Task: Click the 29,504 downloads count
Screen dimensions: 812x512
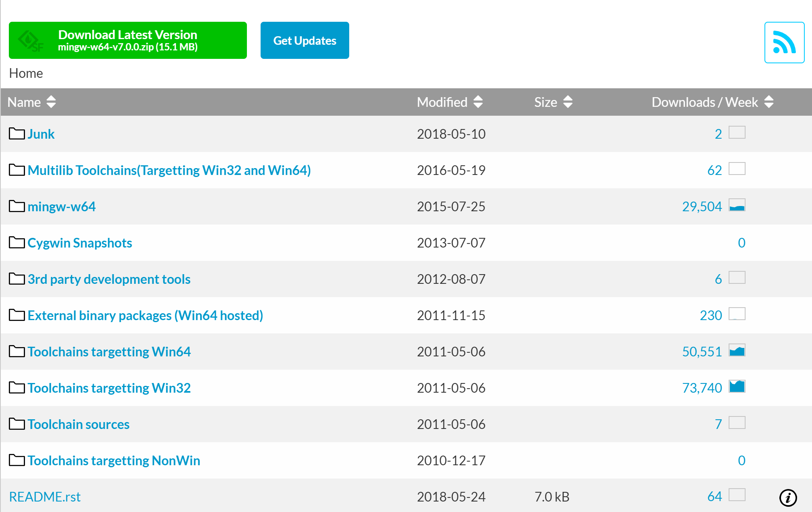Action: coord(702,206)
